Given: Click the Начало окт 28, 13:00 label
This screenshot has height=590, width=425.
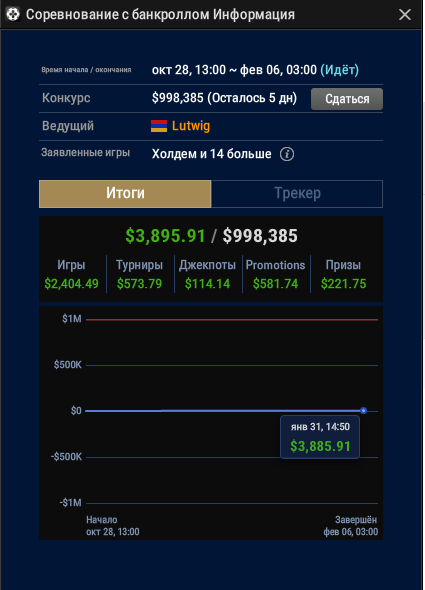Looking at the screenshot, I should click(113, 526).
